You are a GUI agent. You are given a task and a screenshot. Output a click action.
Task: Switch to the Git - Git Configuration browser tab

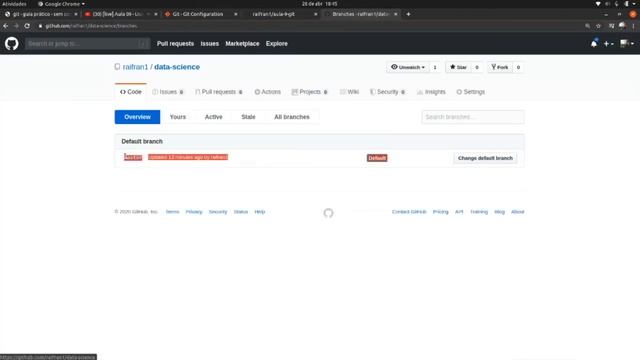[x=201, y=14]
